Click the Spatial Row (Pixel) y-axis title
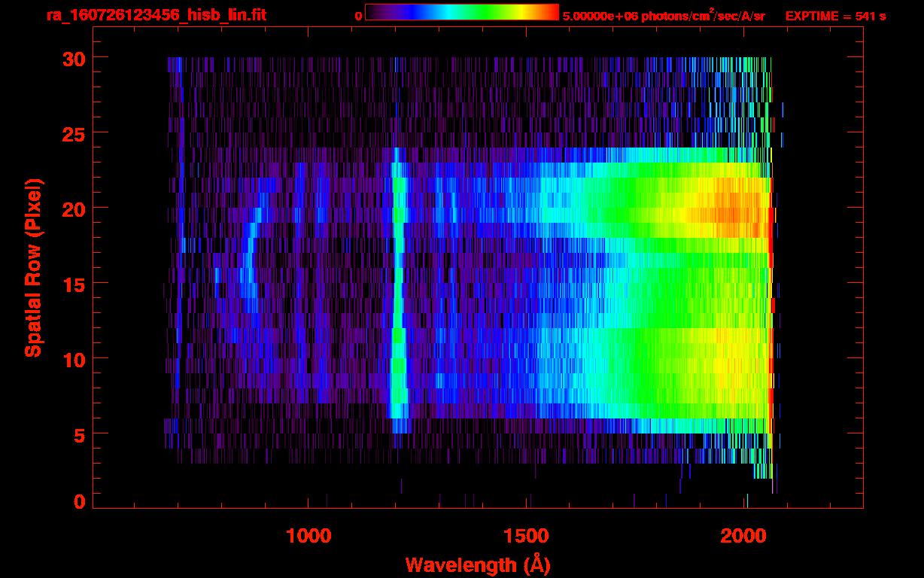 [x=34, y=267]
